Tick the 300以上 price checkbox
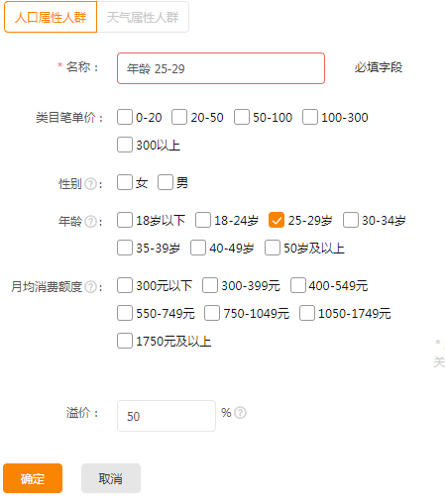This screenshot has height=504, width=445. pyautogui.click(x=125, y=145)
